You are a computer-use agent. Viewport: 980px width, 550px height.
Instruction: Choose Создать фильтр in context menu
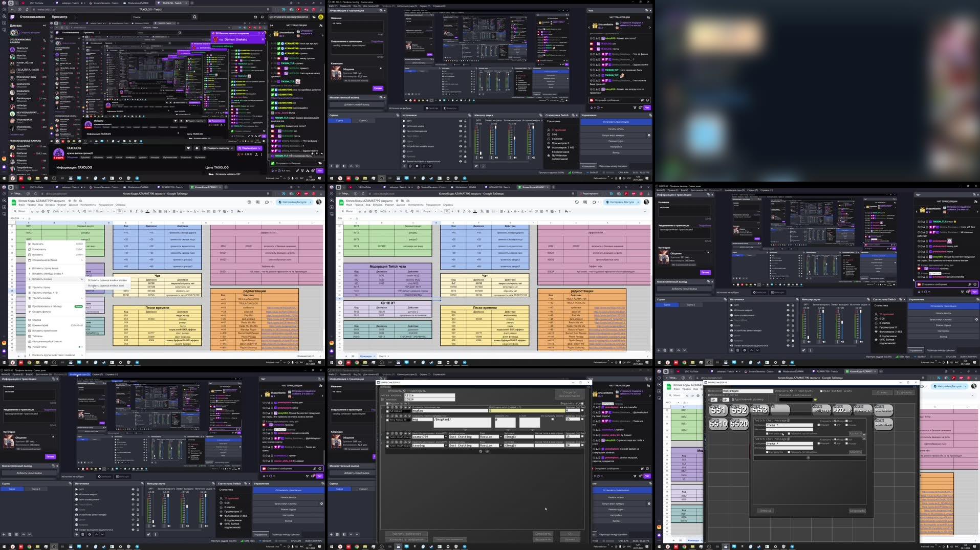[x=55, y=312]
